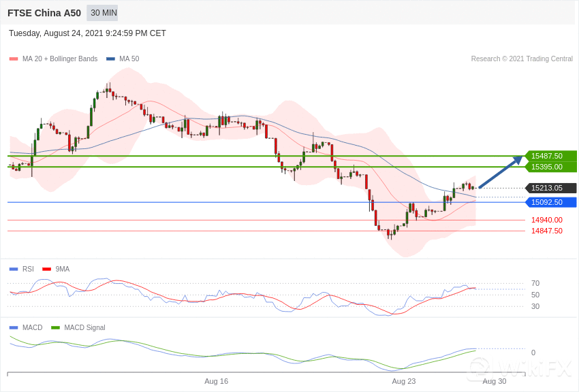The width and height of the screenshot is (579, 392).
Task: Click the Aug 23 date axis label
Action: click(x=403, y=381)
